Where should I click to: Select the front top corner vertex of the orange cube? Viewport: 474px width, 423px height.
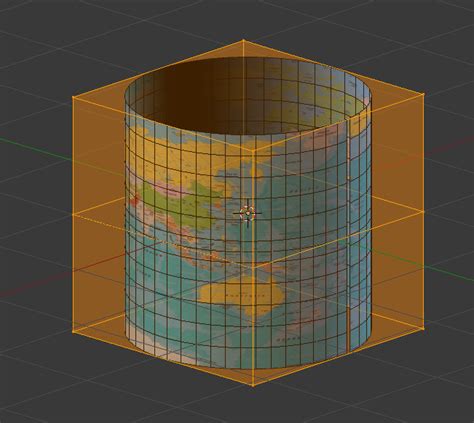coord(253,151)
